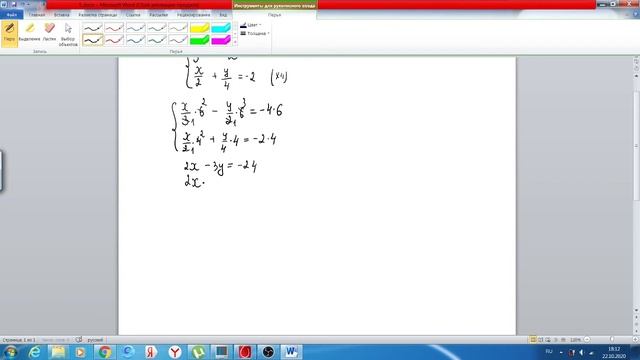Switch to Full Screen Reading view
Image resolution: width=640 pixels, height=360 pixels.
(540, 340)
